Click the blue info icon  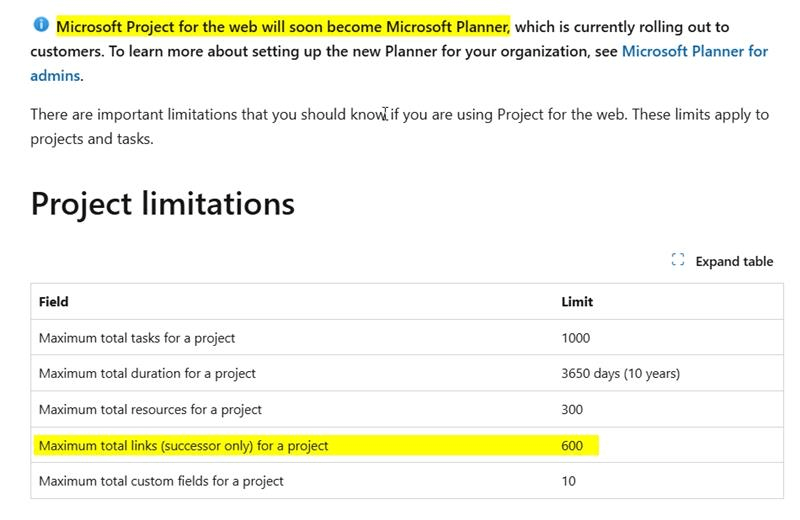[x=41, y=24]
